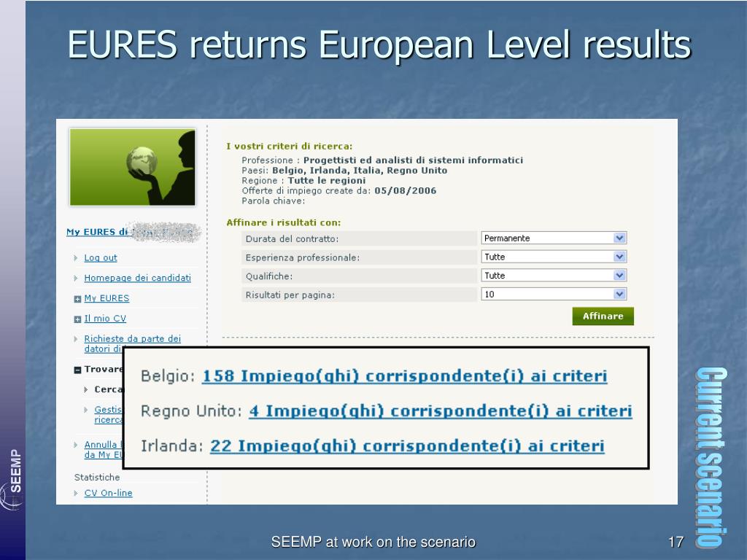Open the My EURES di heading link

point(97,232)
